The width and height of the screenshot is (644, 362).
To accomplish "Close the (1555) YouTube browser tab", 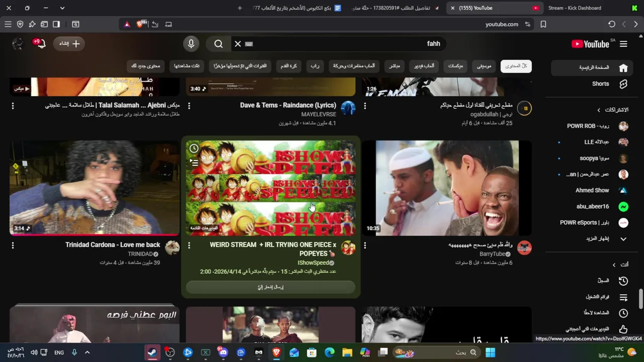I will pyautogui.click(x=453, y=8).
